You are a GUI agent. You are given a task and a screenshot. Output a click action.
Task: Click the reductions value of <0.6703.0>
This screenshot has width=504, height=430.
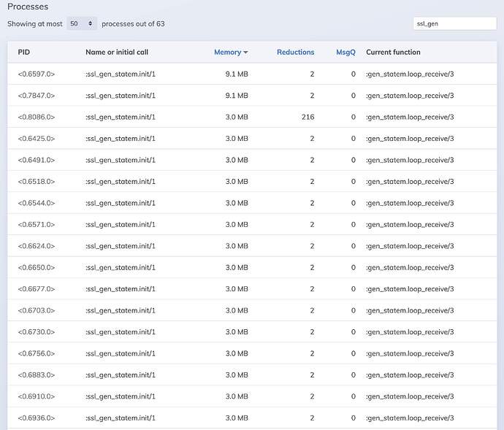(x=312, y=311)
